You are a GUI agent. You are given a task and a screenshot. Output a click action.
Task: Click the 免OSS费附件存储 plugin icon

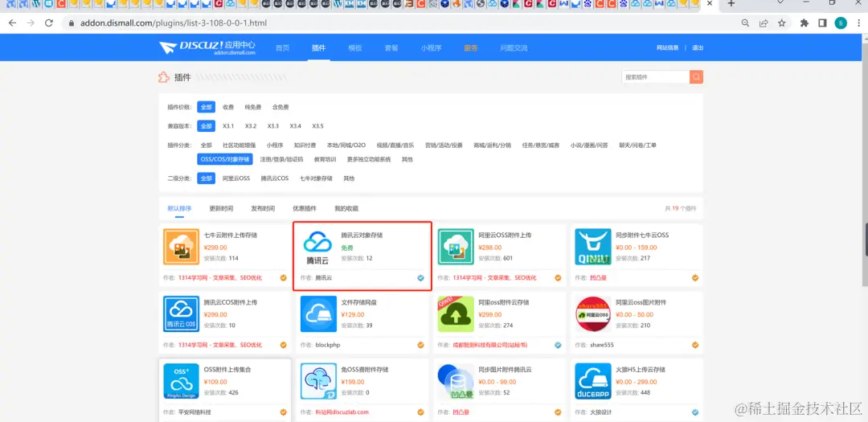point(318,381)
